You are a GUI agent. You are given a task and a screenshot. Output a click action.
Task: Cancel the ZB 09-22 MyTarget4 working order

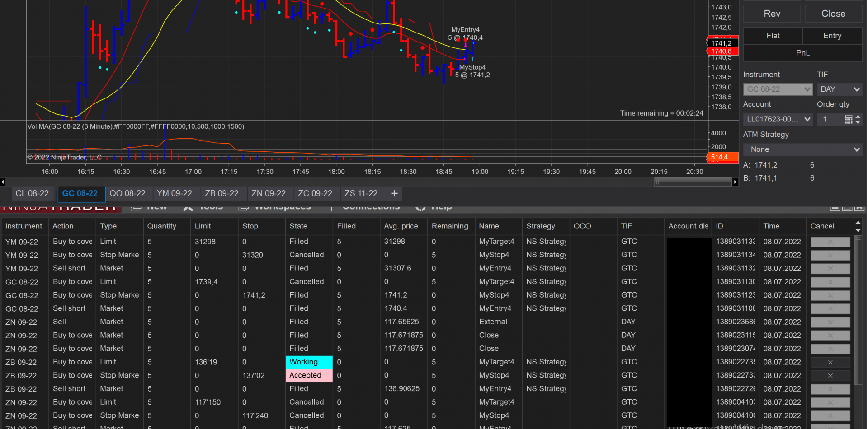click(830, 362)
